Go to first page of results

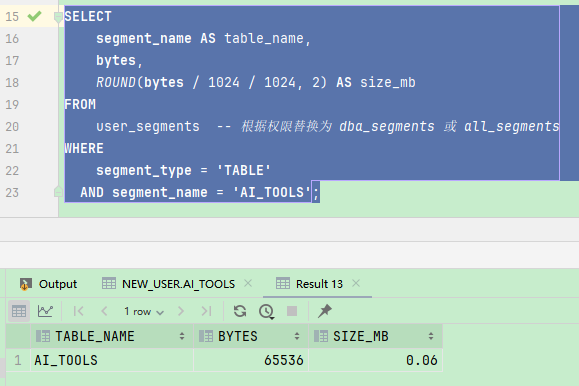tap(78, 311)
